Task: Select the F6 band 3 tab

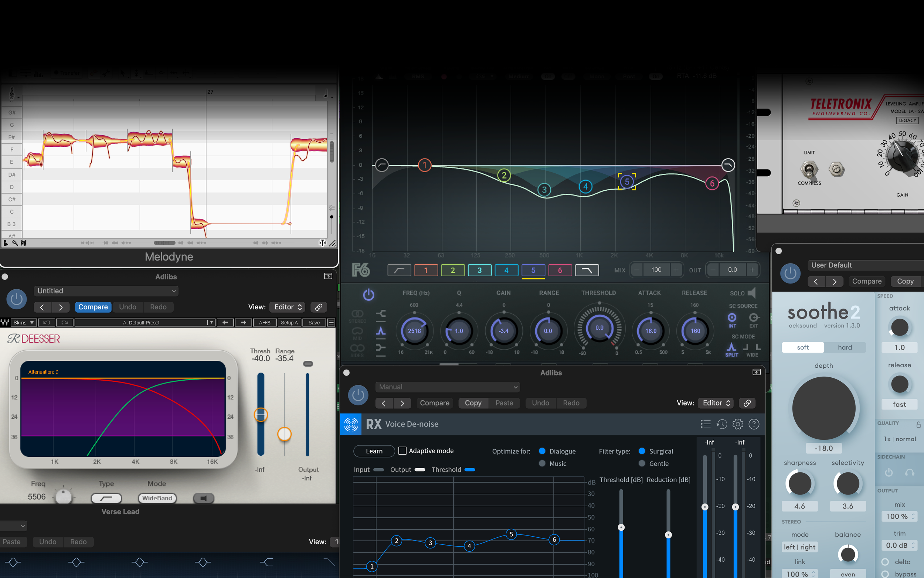Action: pos(479,270)
